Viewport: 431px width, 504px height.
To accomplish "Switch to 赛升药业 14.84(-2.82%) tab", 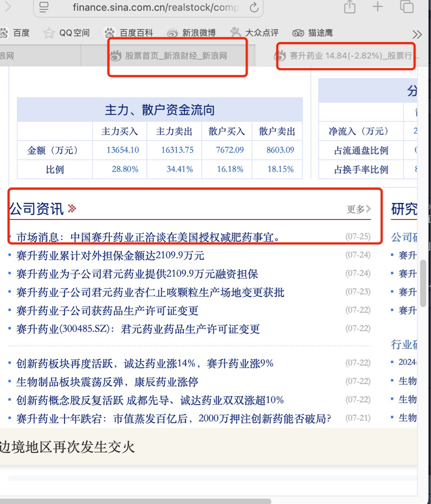I will (346, 56).
